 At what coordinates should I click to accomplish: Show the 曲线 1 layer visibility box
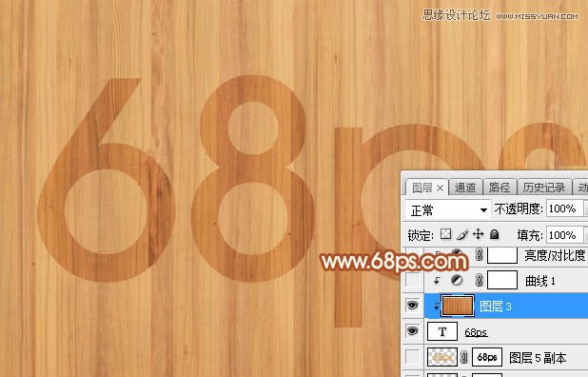pos(413,280)
